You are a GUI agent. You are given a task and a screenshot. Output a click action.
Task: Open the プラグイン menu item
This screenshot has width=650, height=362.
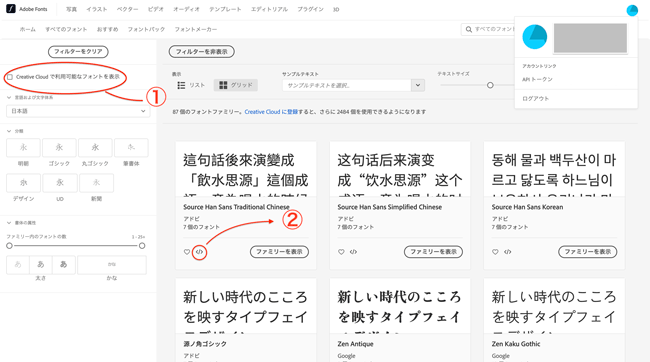pyautogui.click(x=310, y=9)
